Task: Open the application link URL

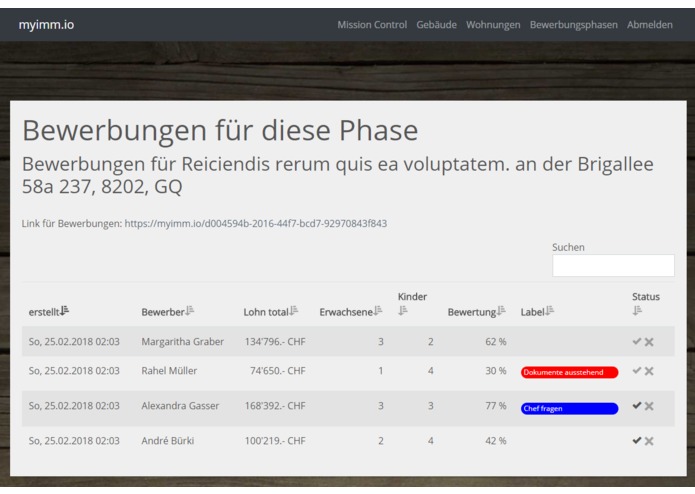Action: click(x=256, y=223)
